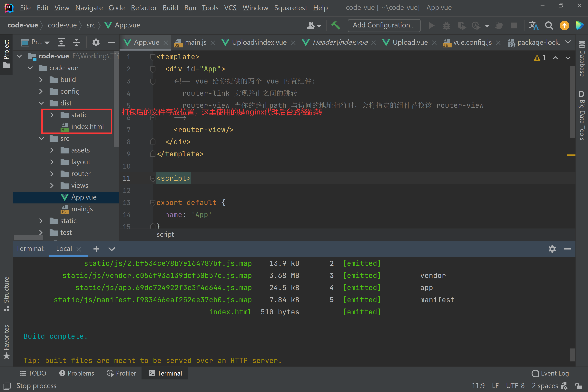
Task: Open the Settings gear icon in panel
Action: (552, 249)
